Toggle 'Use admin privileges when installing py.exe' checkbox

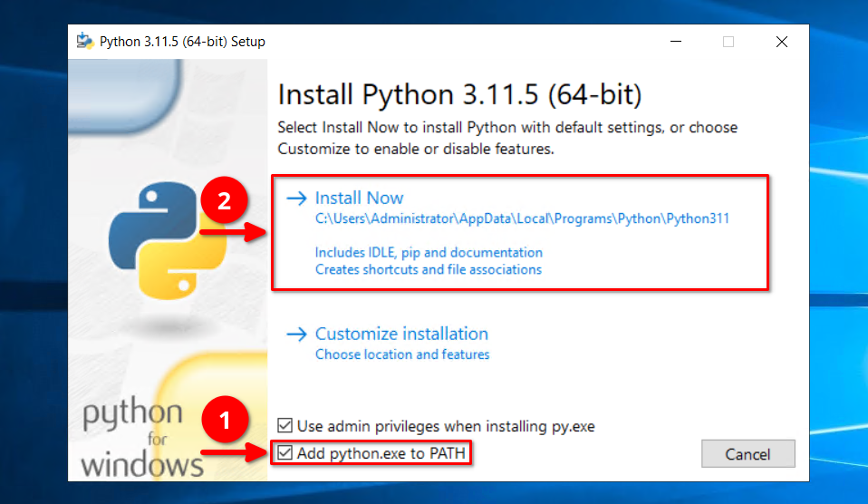pyautogui.click(x=285, y=425)
